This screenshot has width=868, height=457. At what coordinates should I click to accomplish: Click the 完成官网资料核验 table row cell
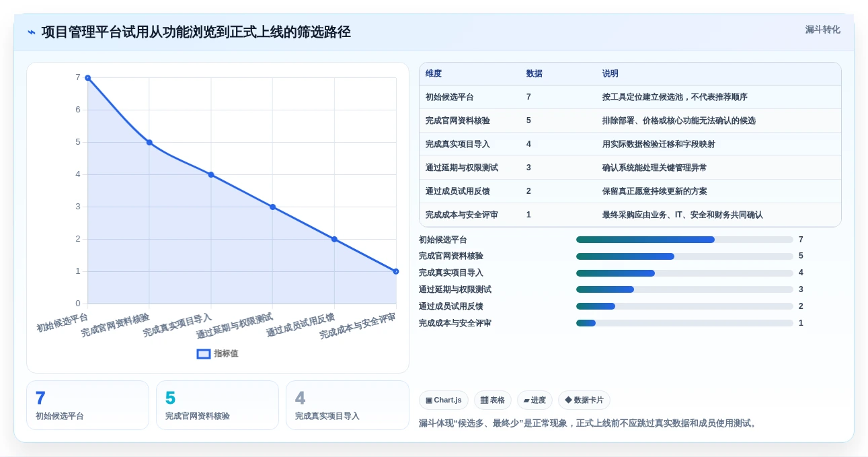pos(458,121)
